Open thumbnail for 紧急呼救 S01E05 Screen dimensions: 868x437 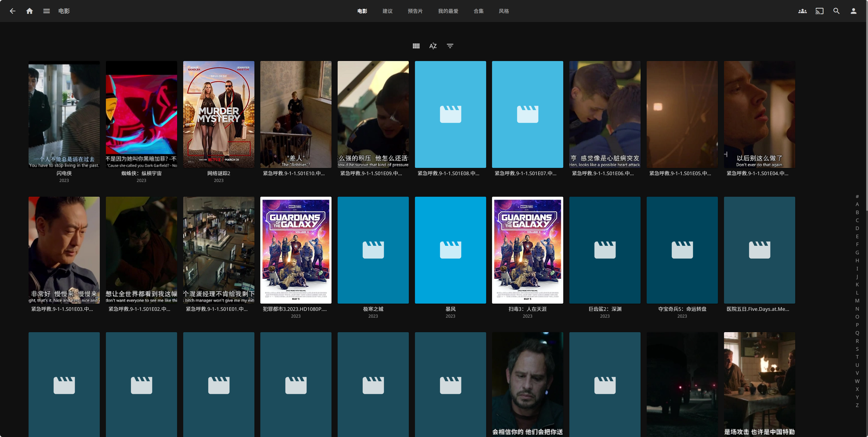(x=682, y=114)
